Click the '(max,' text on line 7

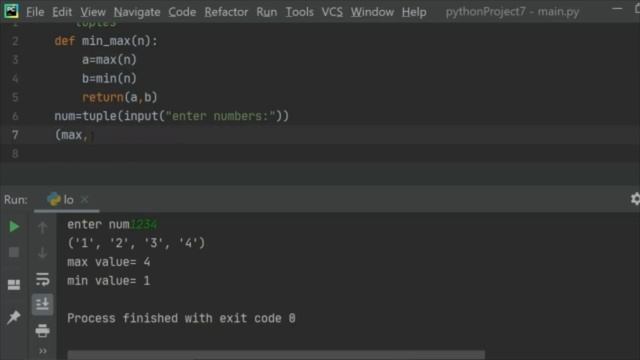click(x=71, y=135)
